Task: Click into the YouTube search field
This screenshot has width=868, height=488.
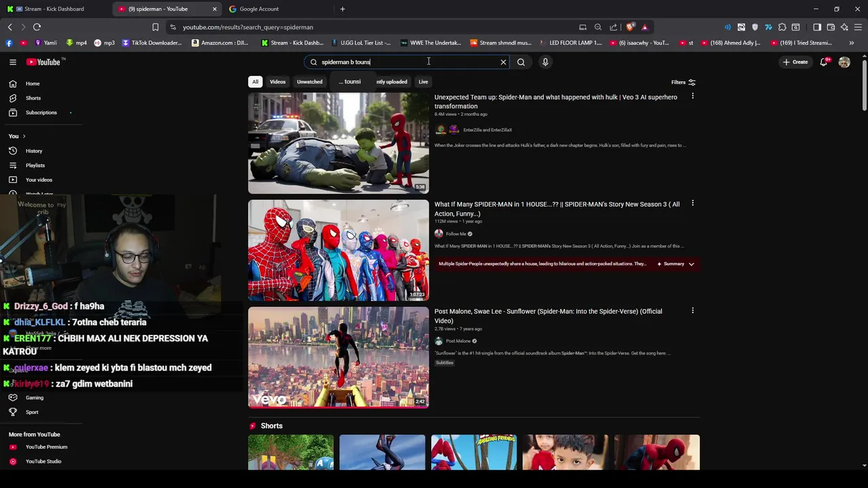Action: point(407,62)
